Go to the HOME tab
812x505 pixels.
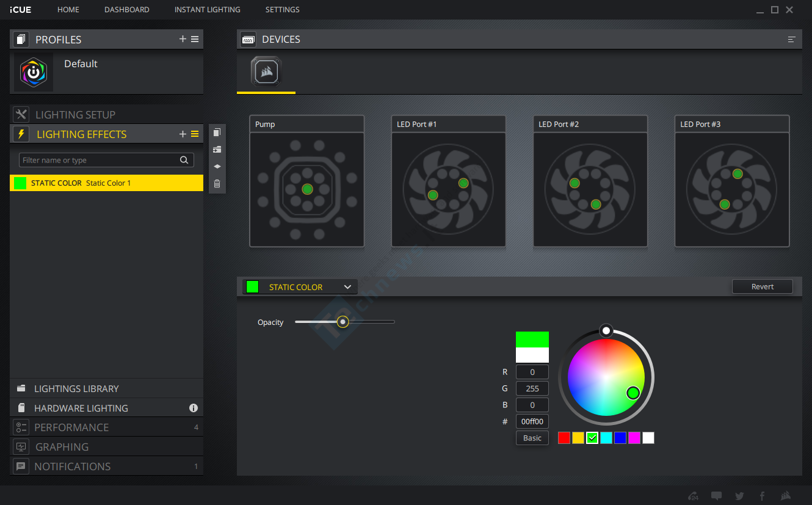coord(68,10)
